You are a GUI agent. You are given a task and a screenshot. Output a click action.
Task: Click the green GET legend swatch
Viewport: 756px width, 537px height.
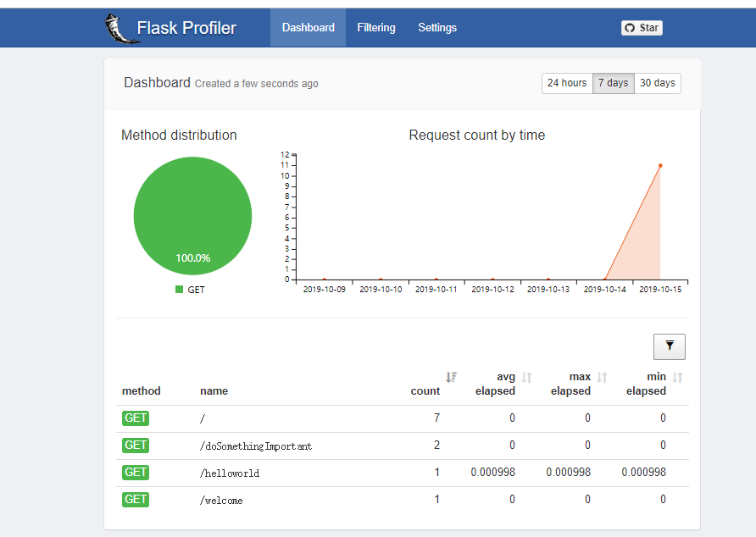tap(180, 289)
